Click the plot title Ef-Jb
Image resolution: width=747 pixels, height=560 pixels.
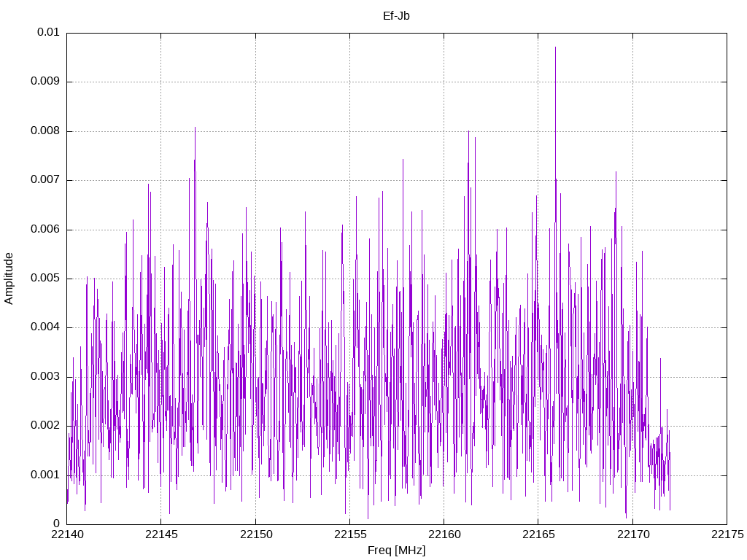click(396, 16)
